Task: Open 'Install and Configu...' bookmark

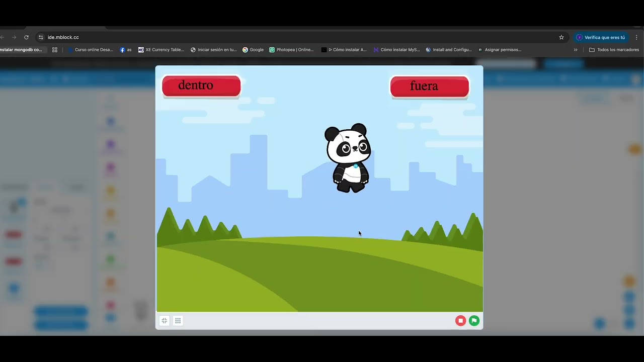Action: (449, 50)
